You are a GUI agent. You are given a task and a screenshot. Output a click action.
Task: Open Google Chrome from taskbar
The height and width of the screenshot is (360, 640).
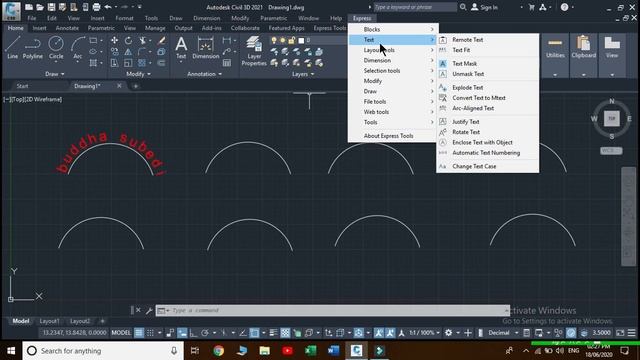[218, 351]
